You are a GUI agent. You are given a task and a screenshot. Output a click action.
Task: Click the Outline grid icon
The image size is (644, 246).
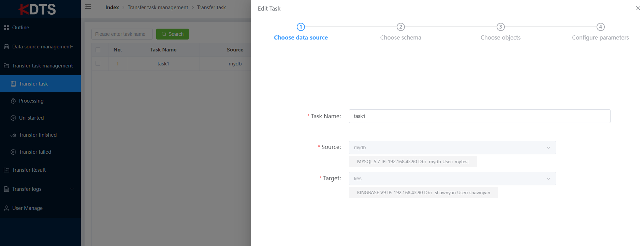click(x=6, y=28)
